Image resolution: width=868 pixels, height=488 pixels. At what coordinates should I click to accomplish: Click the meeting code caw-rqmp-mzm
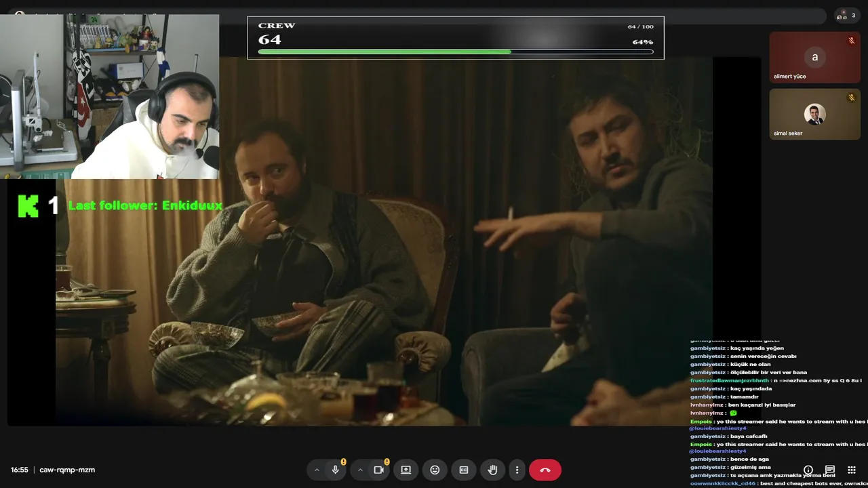67,470
